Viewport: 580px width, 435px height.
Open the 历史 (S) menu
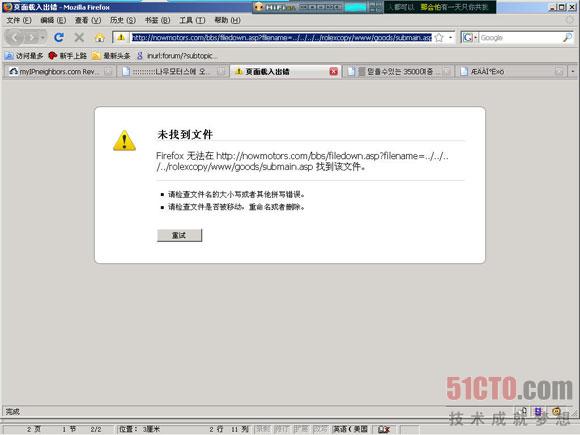click(122, 20)
